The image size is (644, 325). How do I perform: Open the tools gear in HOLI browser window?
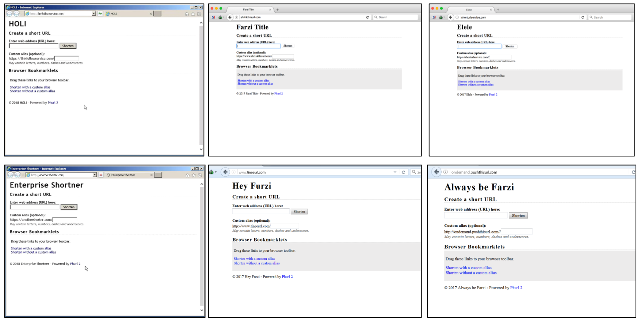[x=199, y=14]
